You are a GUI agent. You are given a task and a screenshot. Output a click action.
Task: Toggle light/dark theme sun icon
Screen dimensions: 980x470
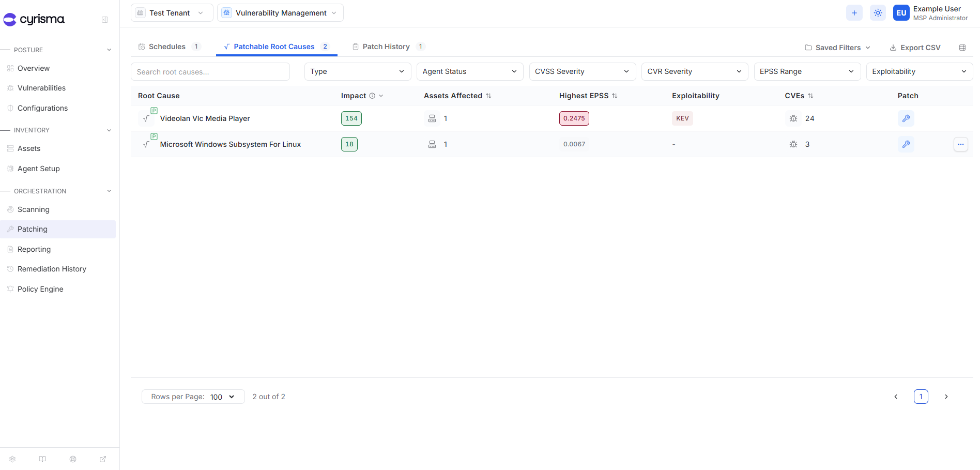[x=878, y=13]
